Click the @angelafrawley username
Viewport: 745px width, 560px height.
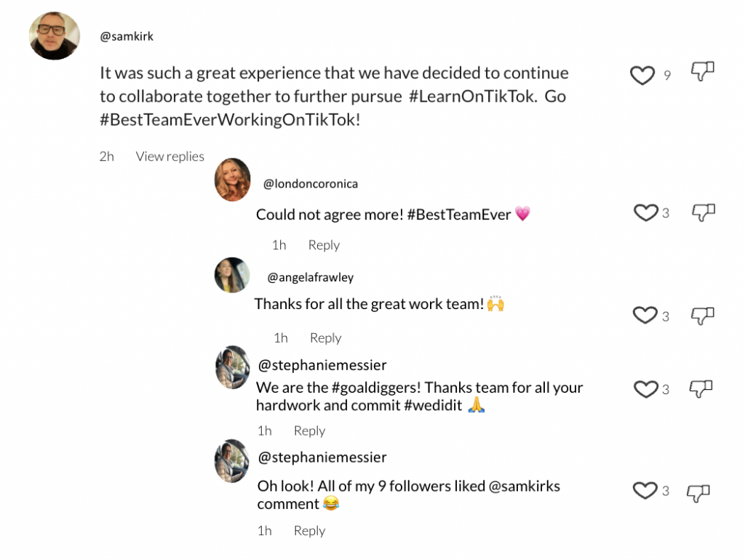311,277
